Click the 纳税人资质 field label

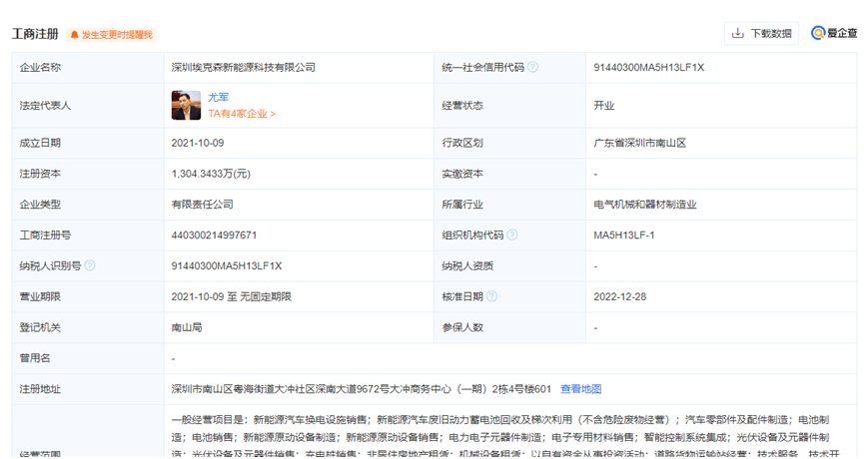pos(467,266)
